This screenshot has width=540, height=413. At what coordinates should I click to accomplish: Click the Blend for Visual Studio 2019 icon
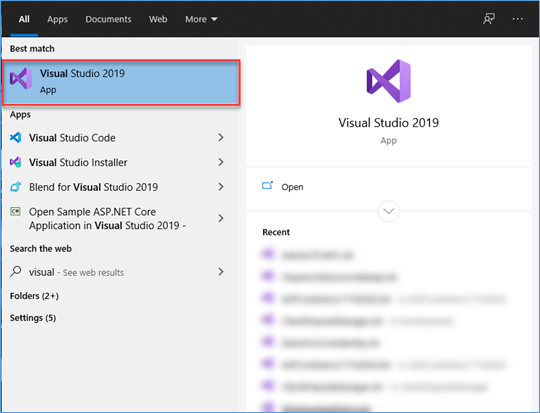tap(15, 187)
